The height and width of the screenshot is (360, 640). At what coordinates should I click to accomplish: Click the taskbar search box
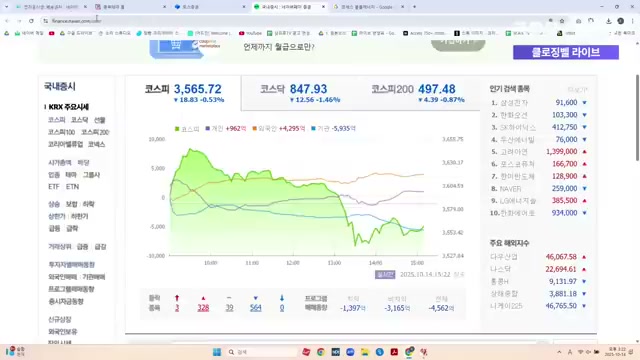point(261,352)
